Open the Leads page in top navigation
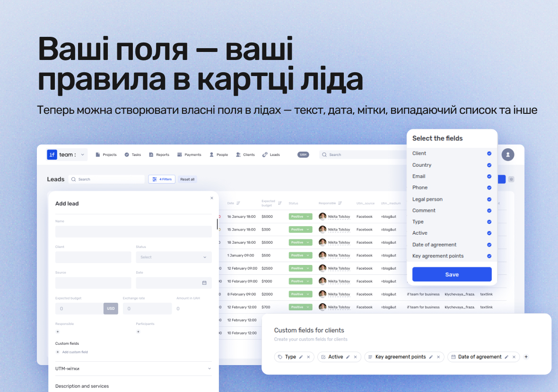This screenshot has height=392, width=558. (x=271, y=154)
